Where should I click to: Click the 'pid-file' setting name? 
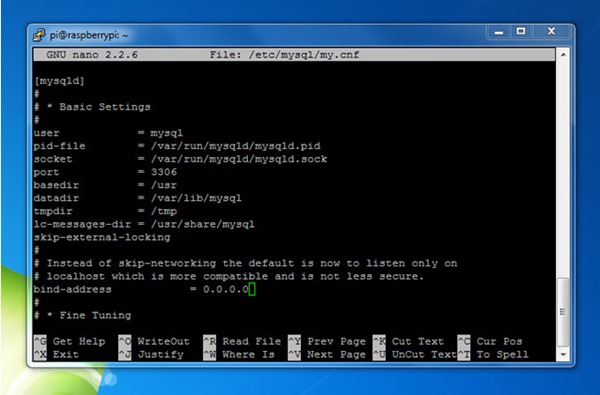[59, 146]
